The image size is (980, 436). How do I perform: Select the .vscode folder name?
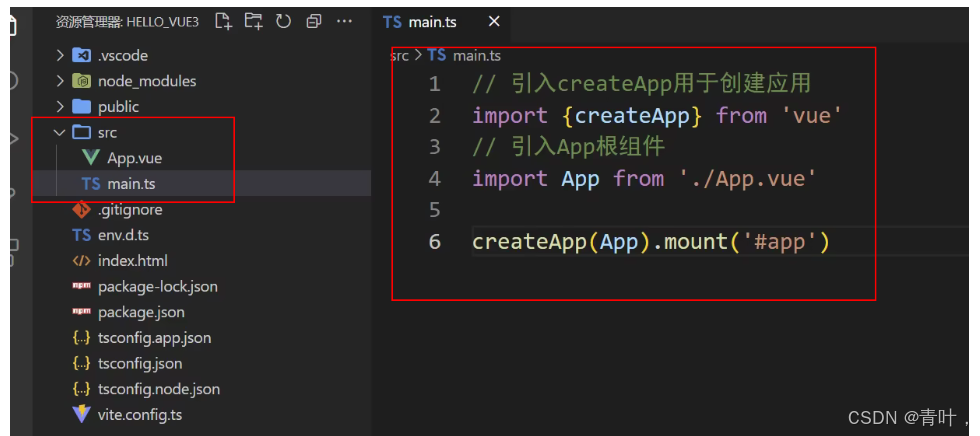pos(122,56)
